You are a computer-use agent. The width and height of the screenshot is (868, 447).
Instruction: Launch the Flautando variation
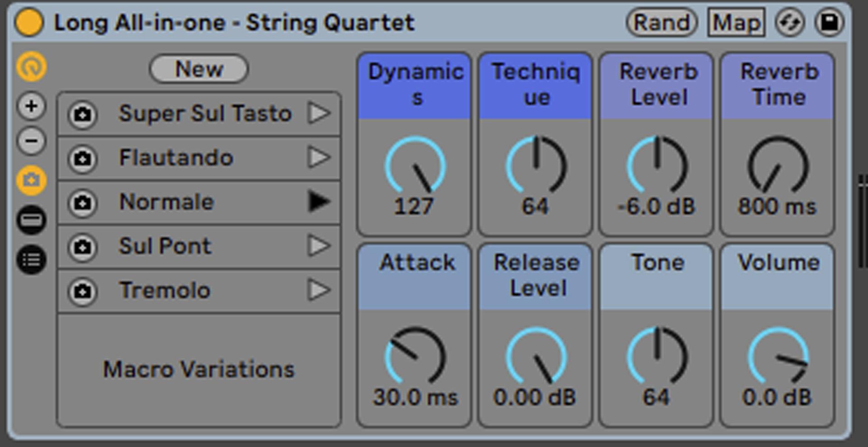[319, 157]
